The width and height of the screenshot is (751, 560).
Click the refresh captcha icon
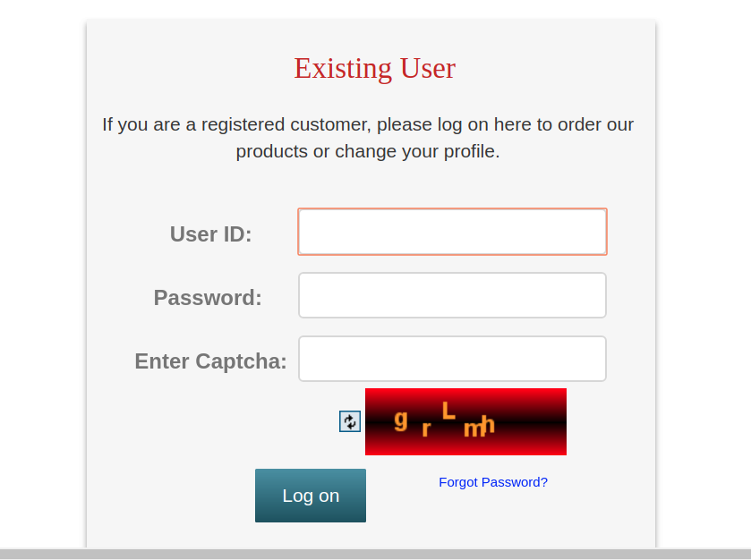[349, 421]
